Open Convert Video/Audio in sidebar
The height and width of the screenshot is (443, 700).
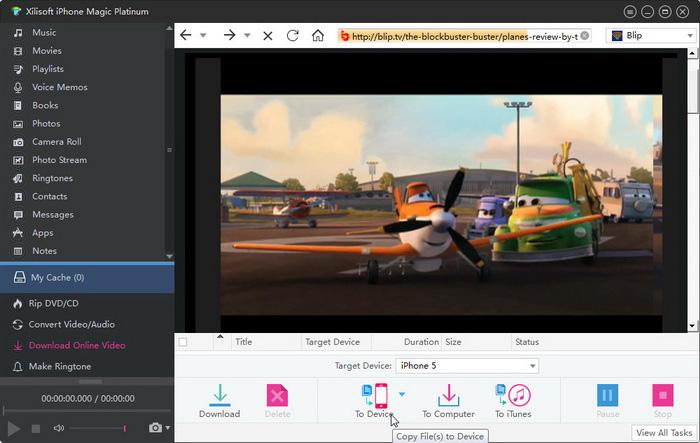click(x=72, y=324)
